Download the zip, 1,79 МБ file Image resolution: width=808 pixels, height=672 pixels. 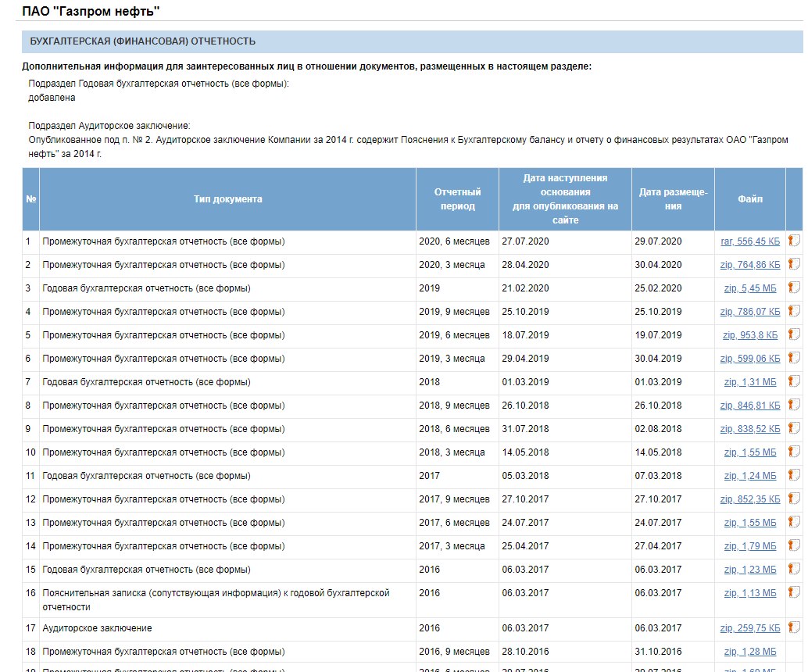[749, 546]
